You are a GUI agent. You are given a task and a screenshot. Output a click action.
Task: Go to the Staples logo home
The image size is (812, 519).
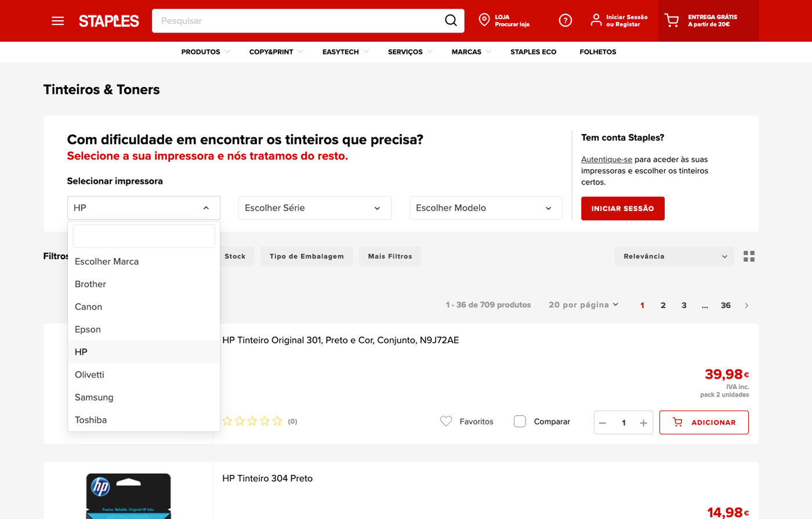109,21
